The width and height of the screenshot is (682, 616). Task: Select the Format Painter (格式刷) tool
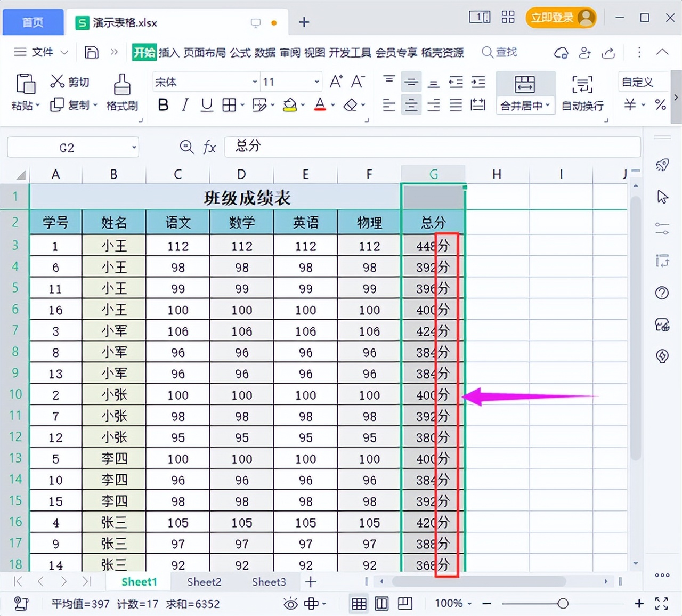pos(121,91)
